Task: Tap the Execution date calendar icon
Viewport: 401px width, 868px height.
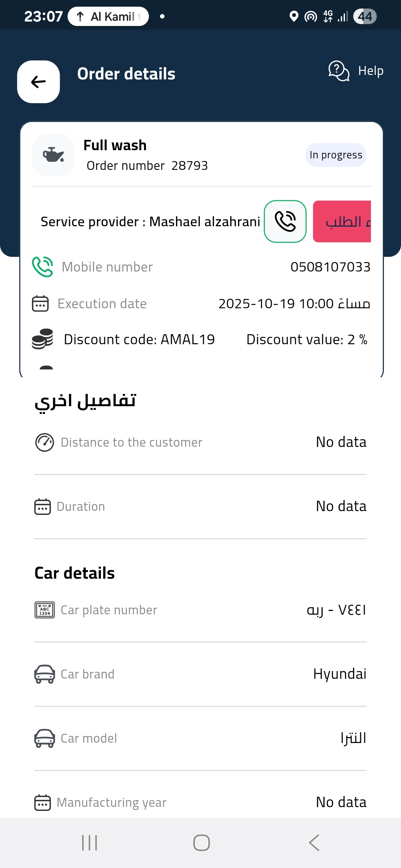Action: 40,303
